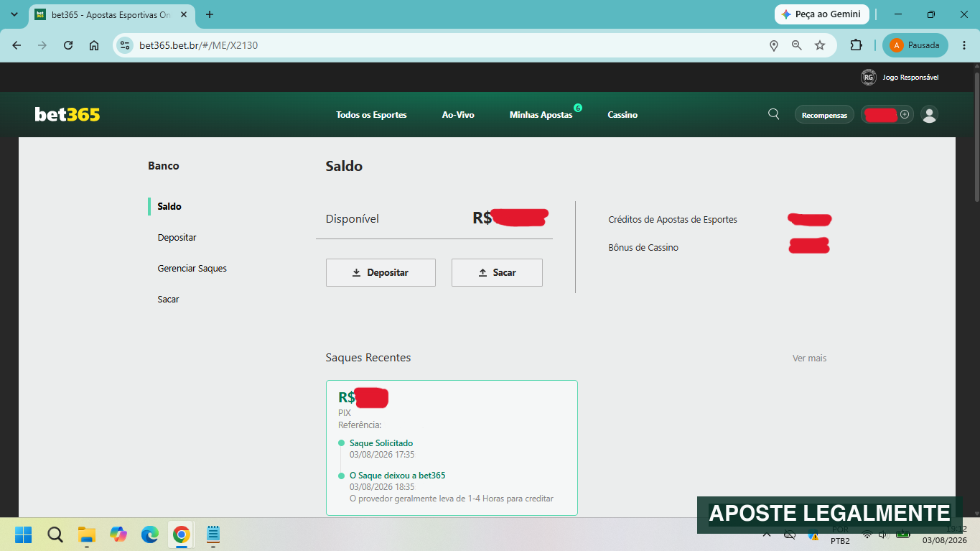This screenshot has height=551, width=980.
Task: Click the Bônus de Cassino label
Action: pos(643,247)
